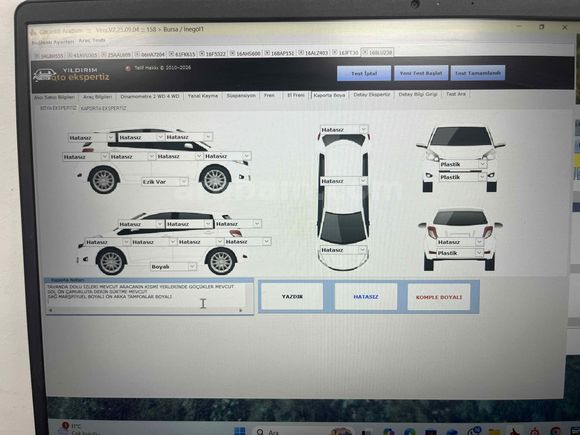Viewport: 580px width, 435px height.
Task: Close the 16F5322 vehicle tab
Action: (x=202, y=54)
